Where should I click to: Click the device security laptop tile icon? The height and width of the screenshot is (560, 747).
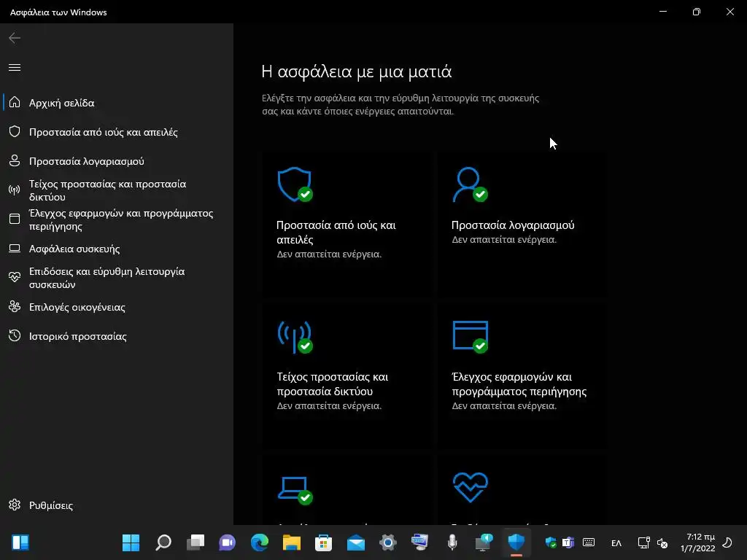[x=295, y=489]
